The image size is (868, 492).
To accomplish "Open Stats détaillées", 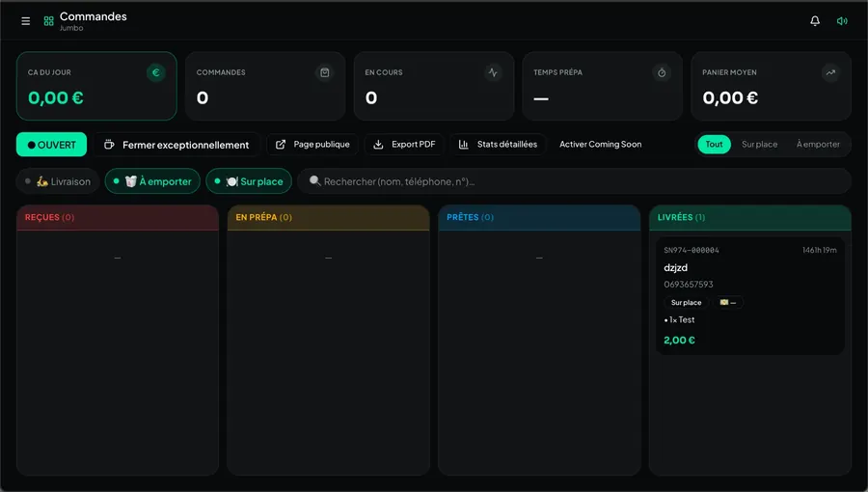I will click(x=499, y=145).
